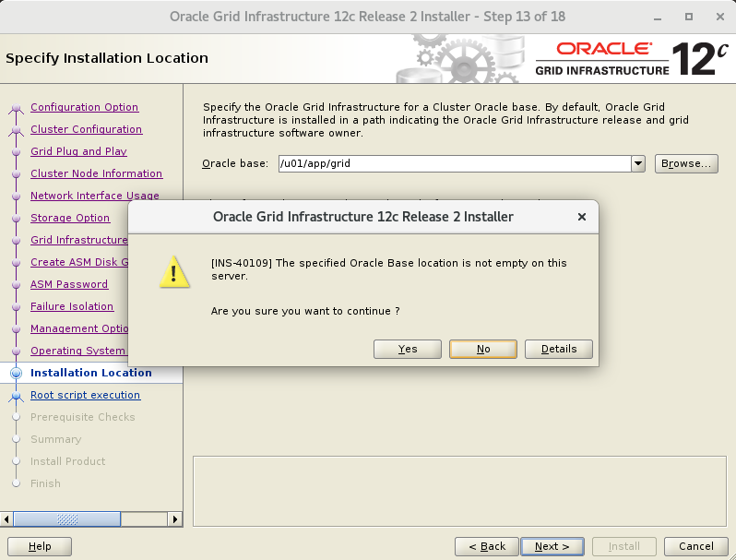Viewport: 736px width, 560px height.
Task: Close the main installer window
Action: coord(720,17)
